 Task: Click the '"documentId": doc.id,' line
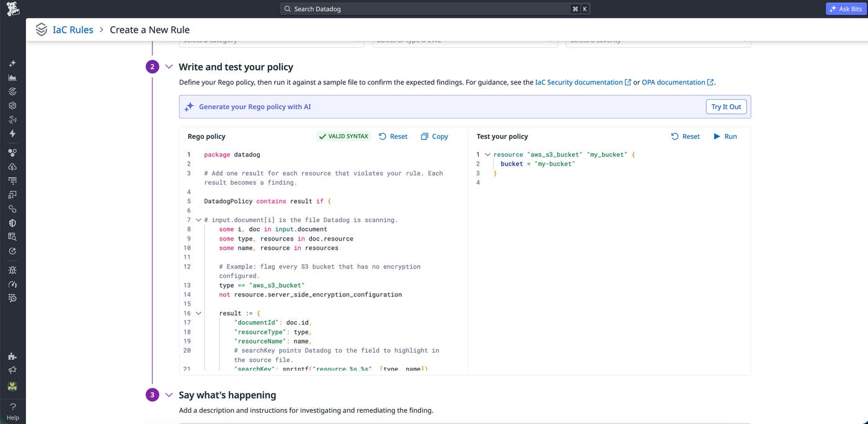(272, 322)
